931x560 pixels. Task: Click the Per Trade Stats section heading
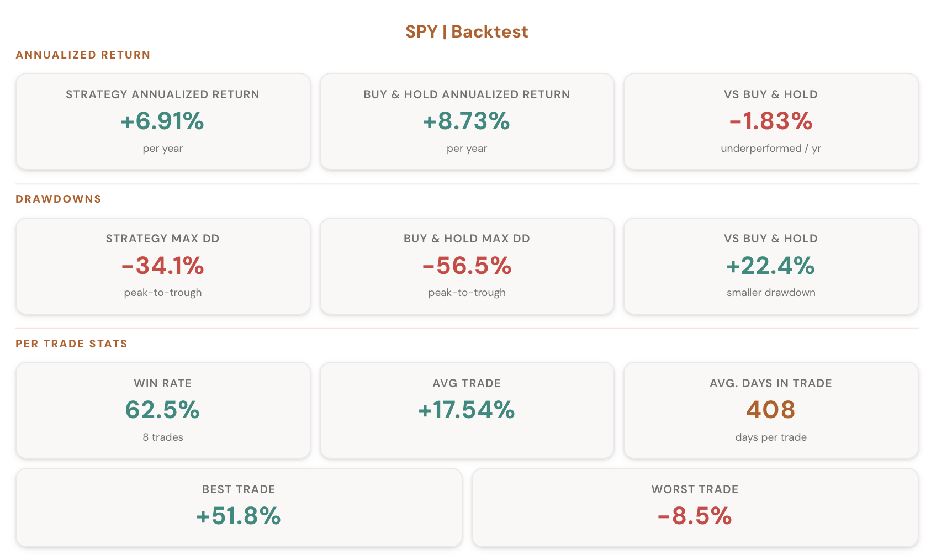(x=72, y=344)
